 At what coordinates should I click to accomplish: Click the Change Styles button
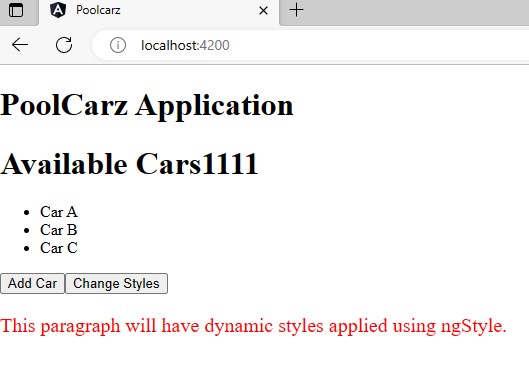click(116, 283)
